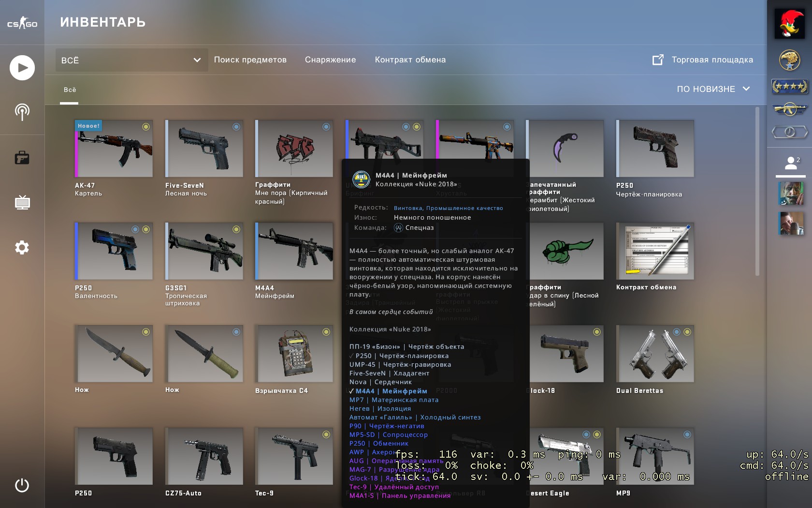This screenshot has height=508, width=812.
Task: Click the Nuke collection emblem in tooltip
Action: tap(362, 179)
